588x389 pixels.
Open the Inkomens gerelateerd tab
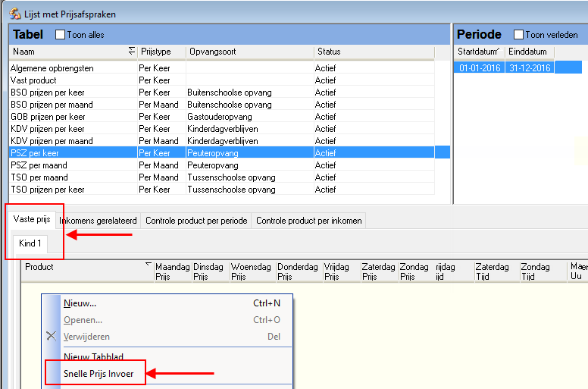98,221
